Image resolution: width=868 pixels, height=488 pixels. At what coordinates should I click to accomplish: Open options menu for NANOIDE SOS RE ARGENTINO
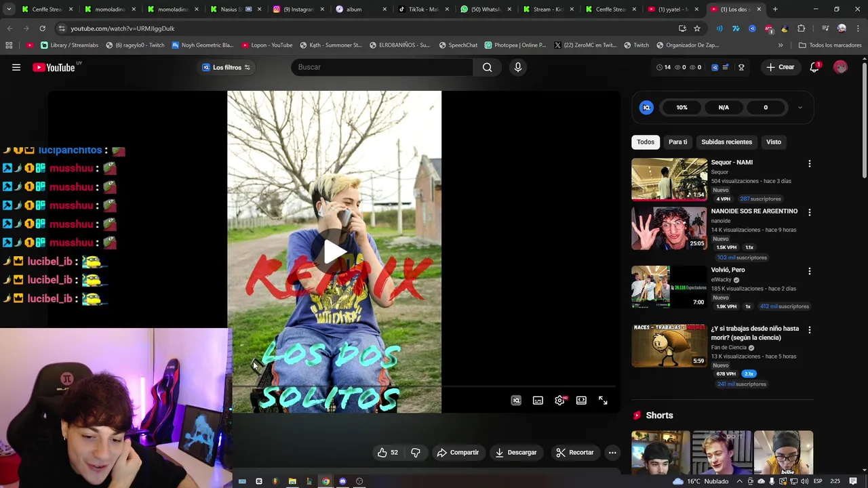809,212
